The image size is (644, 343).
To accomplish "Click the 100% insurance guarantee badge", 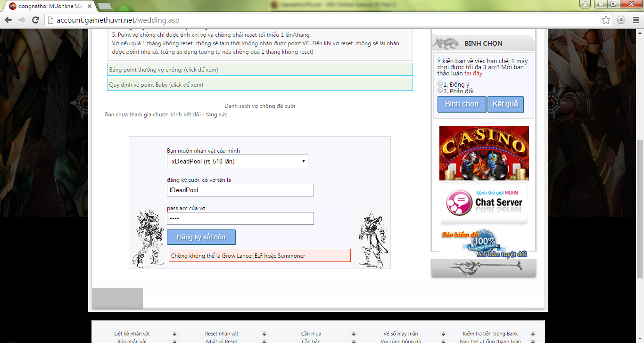I will (x=484, y=243).
